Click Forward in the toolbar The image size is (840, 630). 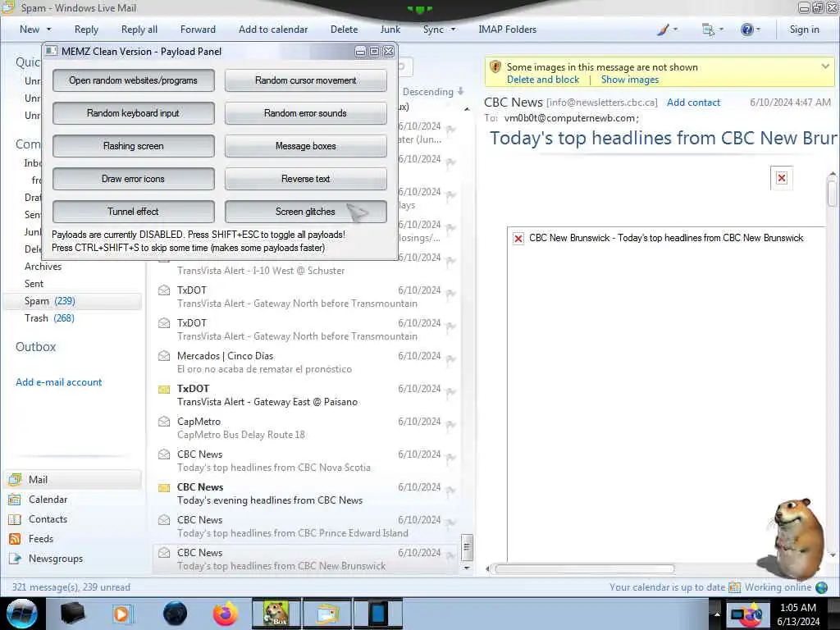[x=198, y=30]
